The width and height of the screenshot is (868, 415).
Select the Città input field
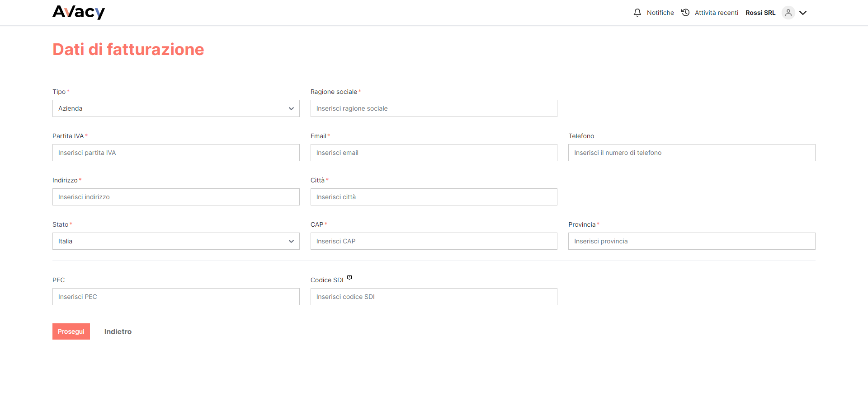pos(434,197)
